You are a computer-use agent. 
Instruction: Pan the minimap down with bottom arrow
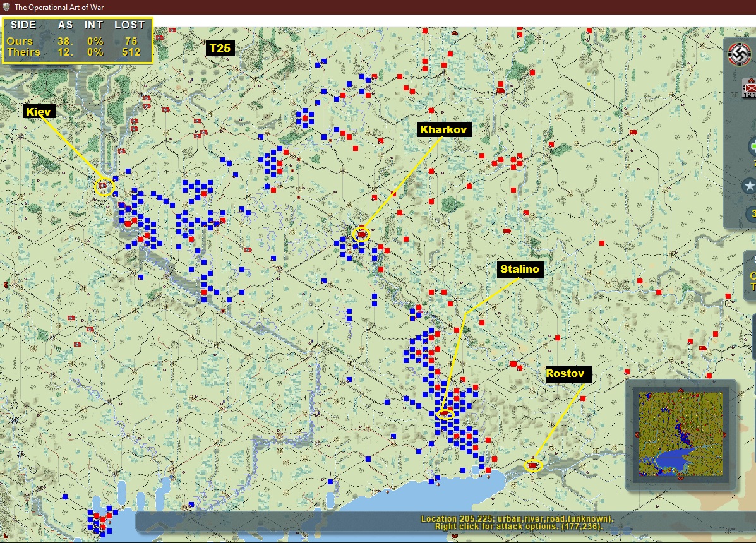point(680,478)
